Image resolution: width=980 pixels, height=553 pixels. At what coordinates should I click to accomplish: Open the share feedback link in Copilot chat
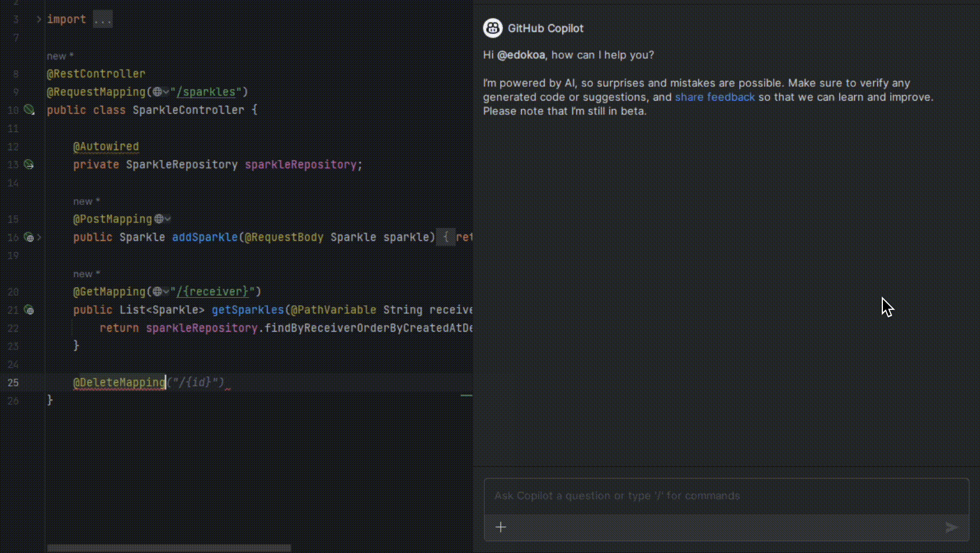point(715,97)
